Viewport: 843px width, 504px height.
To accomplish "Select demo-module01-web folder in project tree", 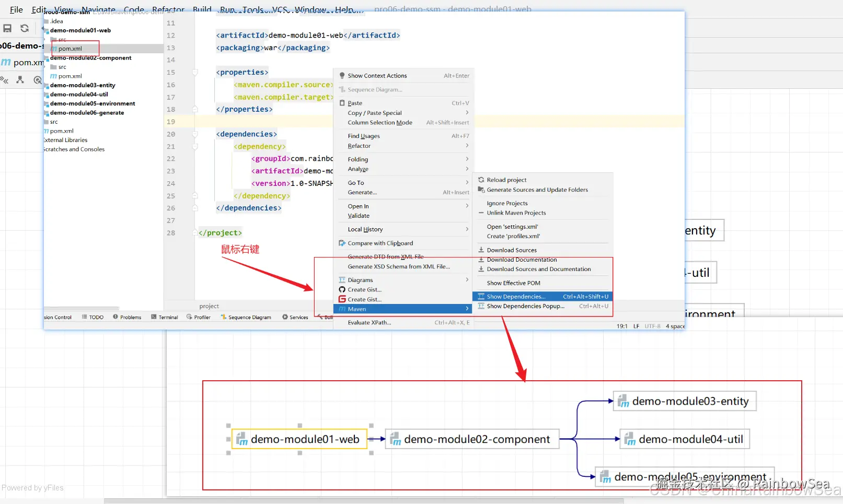I will (80, 30).
